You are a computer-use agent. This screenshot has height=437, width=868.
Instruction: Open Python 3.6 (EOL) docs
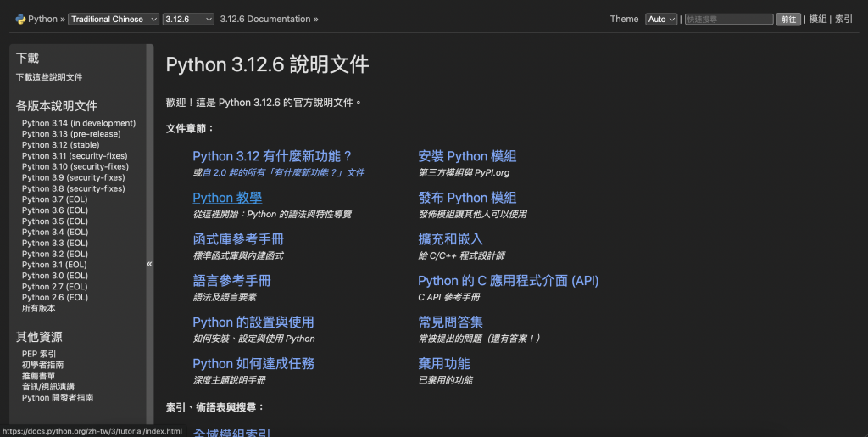[x=55, y=210]
